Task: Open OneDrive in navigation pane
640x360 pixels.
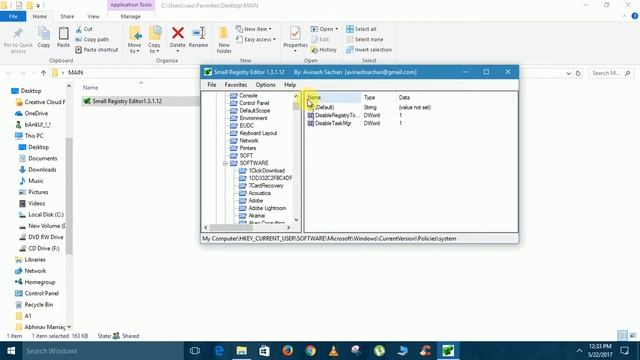Action: click(x=36, y=113)
